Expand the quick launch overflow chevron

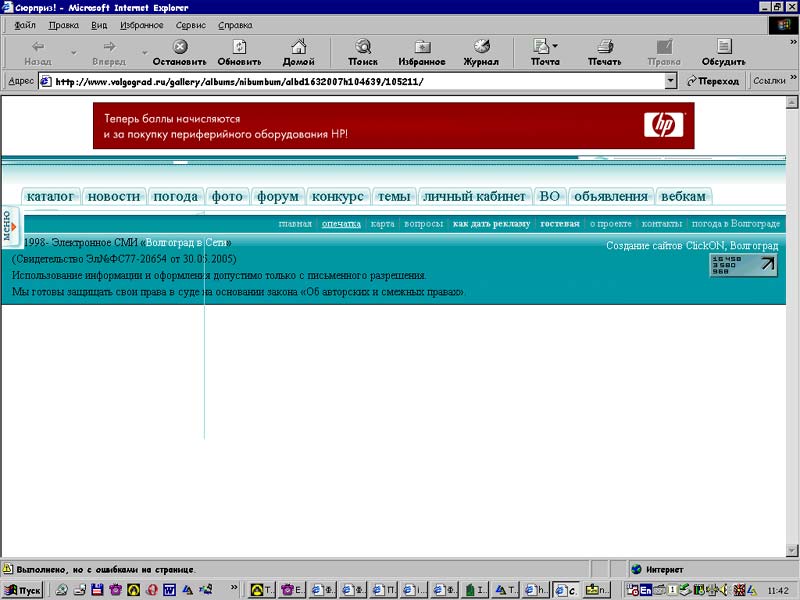(235, 589)
